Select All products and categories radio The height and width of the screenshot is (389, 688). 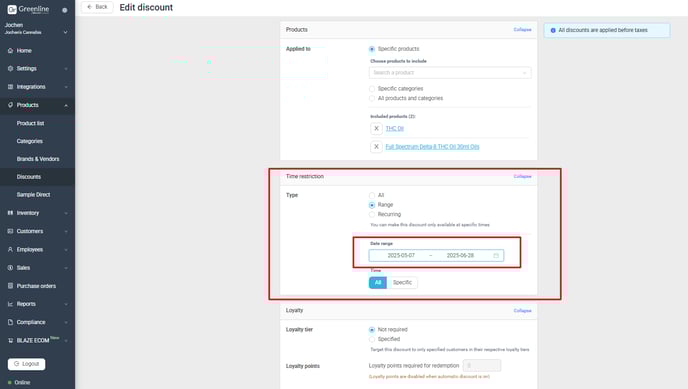372,98
